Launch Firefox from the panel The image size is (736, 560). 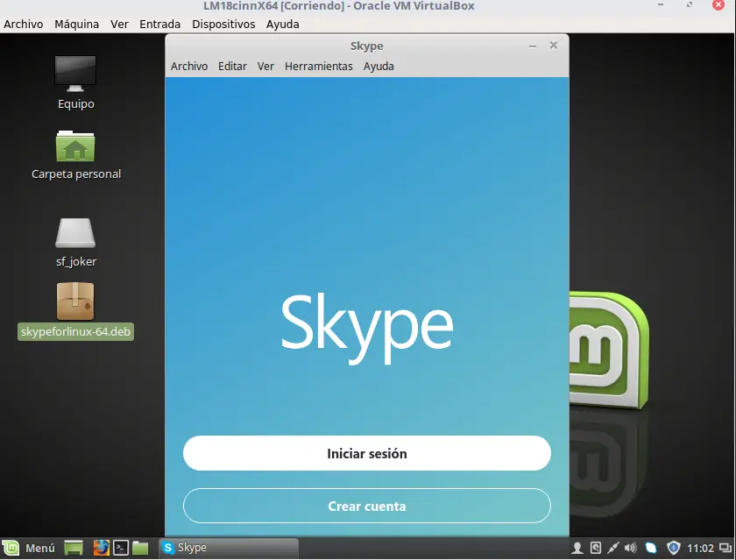[x=101, y=548]
